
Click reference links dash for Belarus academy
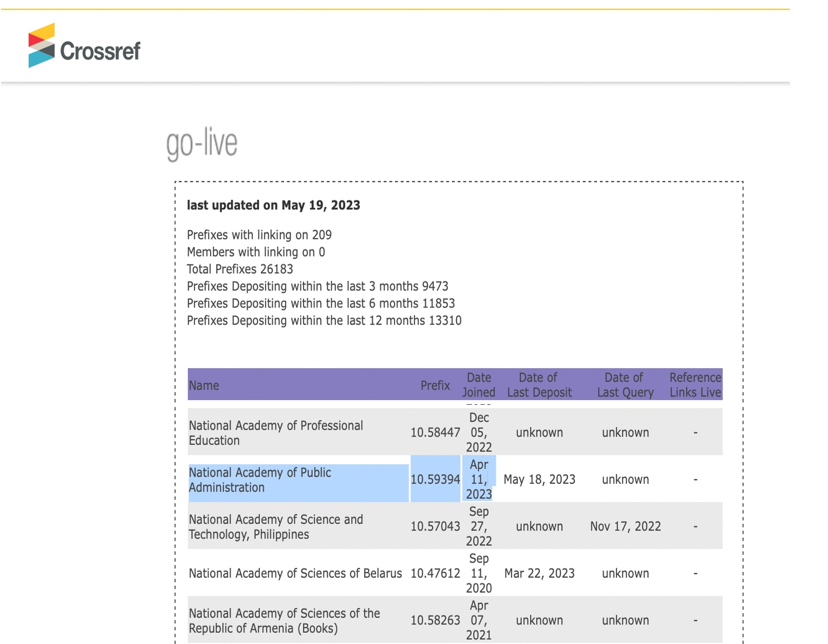click(x=695, y=574)
